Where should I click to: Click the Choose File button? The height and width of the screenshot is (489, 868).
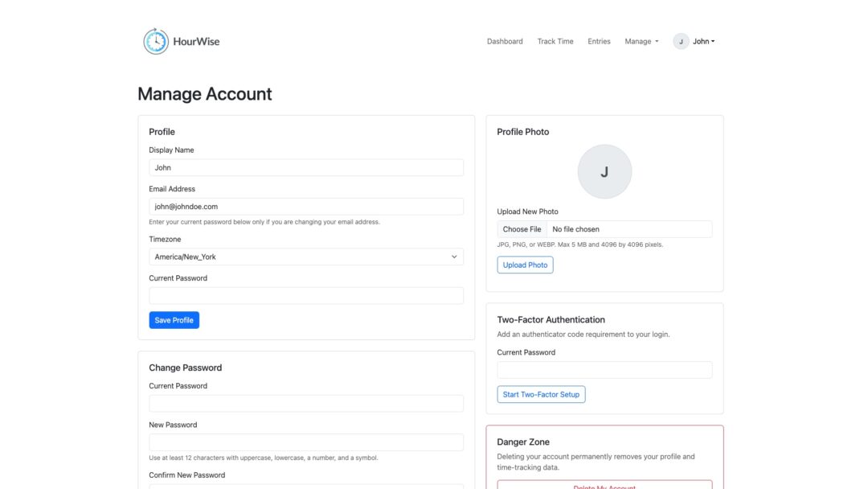[x=522, y=229]
